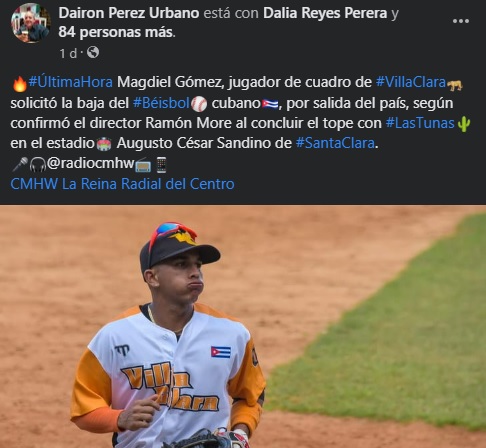486x448 pixels.
Task: Click the baseball emoji after Béisbol
Action: (199, 104)
